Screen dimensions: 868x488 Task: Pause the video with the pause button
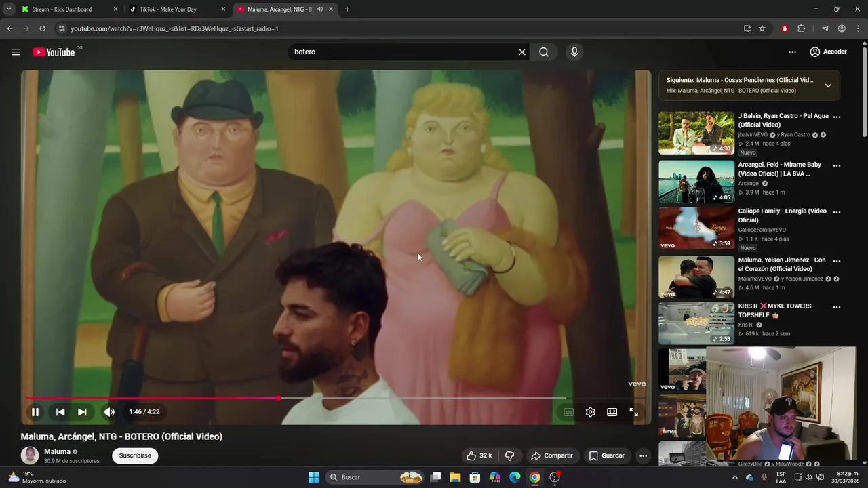[35, 412]
